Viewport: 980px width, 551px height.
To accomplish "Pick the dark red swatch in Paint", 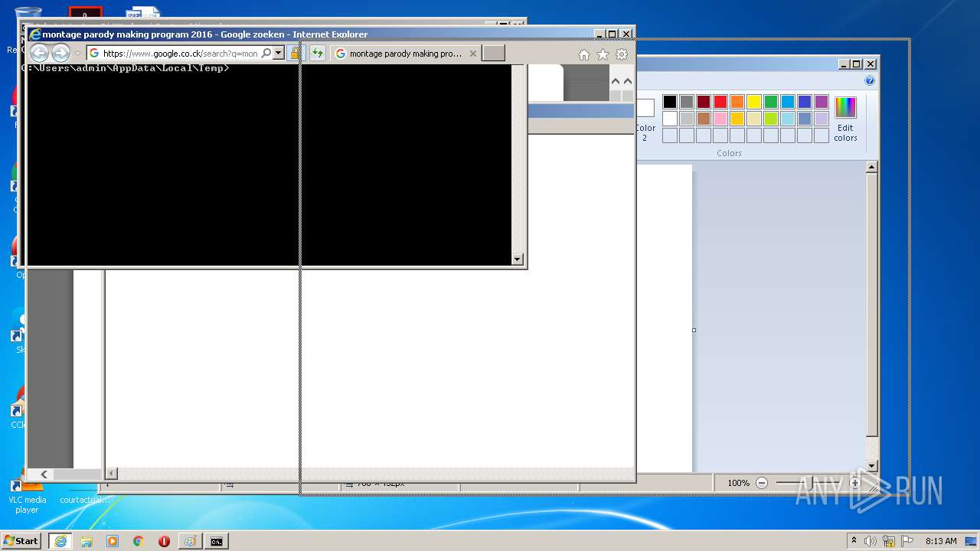I will click(x=704, y=102).
